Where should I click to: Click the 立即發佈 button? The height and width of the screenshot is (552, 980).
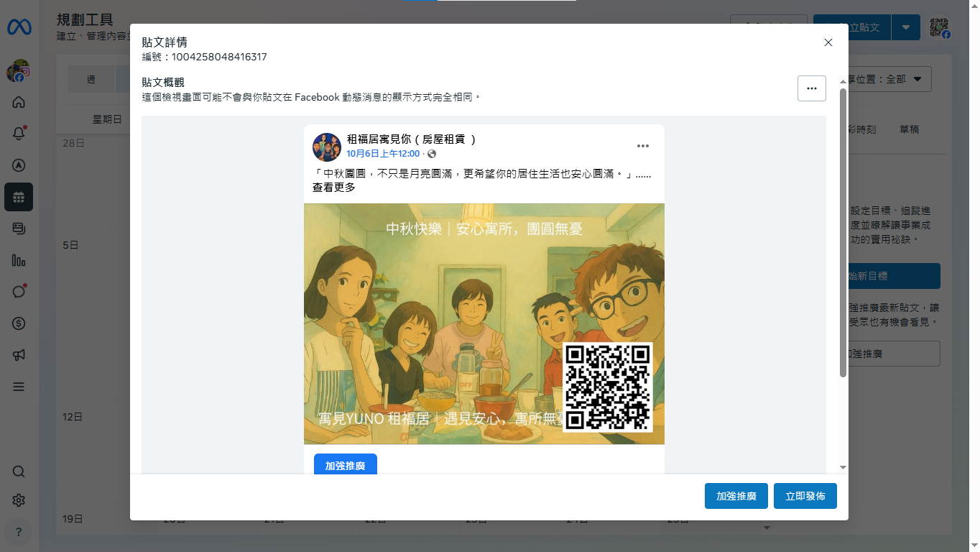tap(805, 496)
